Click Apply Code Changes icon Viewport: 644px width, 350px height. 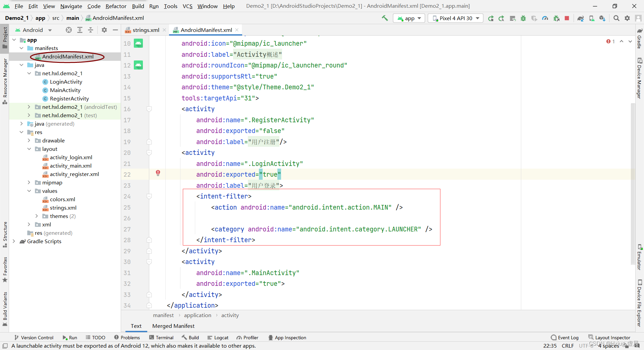click(513, 18)
